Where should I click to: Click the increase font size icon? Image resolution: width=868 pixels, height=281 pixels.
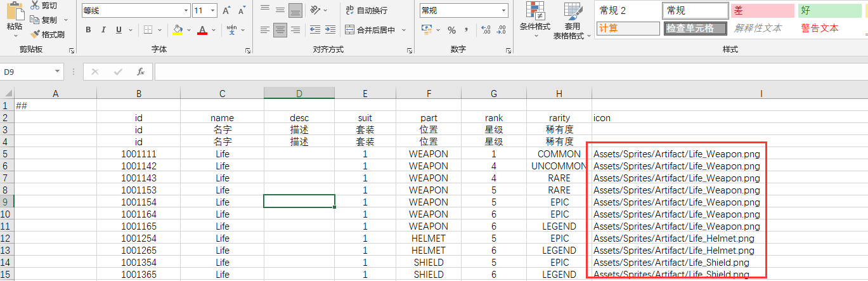[228, 11]
